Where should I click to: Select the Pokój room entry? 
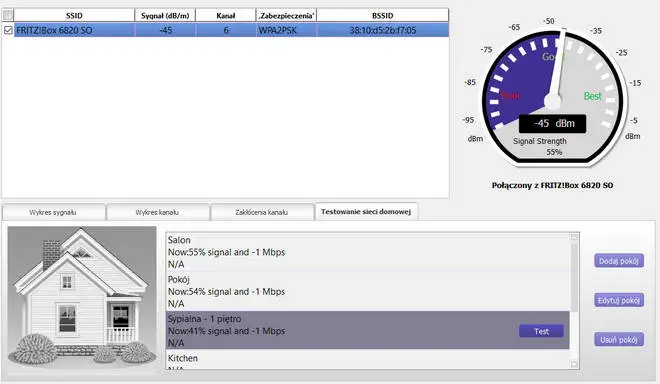tap(368, 291)
